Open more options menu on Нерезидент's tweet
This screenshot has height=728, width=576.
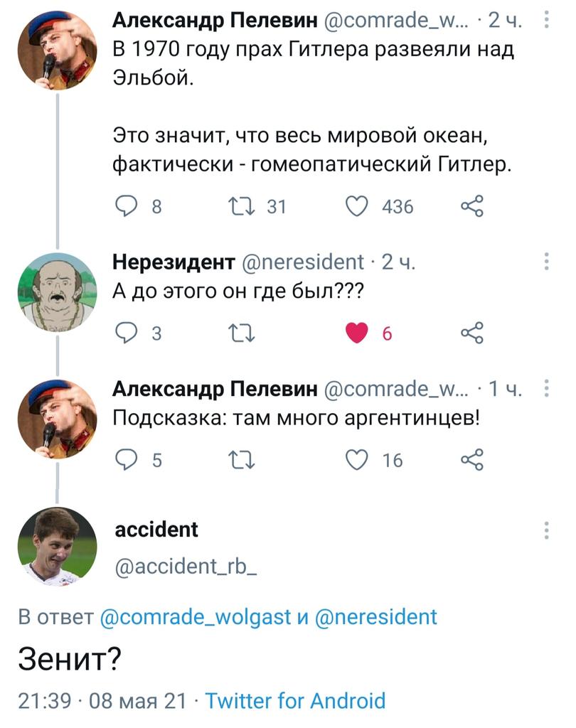click(546, 260)
